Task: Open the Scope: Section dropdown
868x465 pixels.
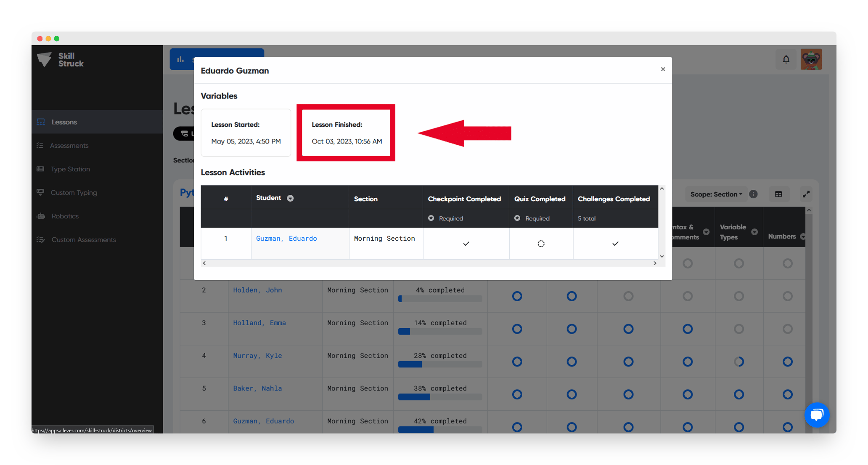Action: coord(716,194)
